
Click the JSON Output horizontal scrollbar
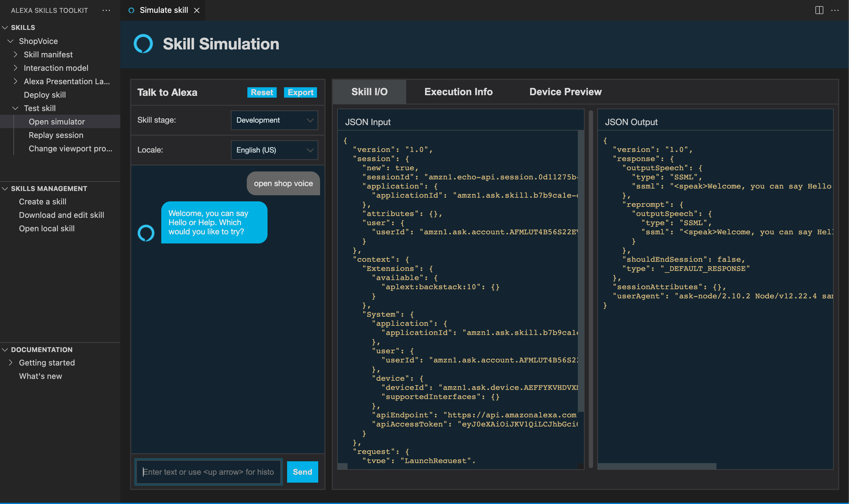(657, 466)
